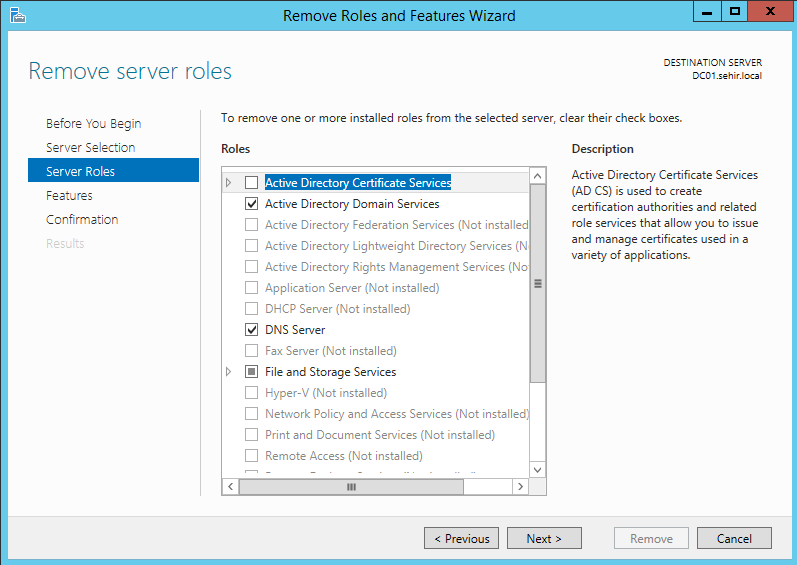
Task: Toggle File and Storage Services checkbox
Action: 252,372
